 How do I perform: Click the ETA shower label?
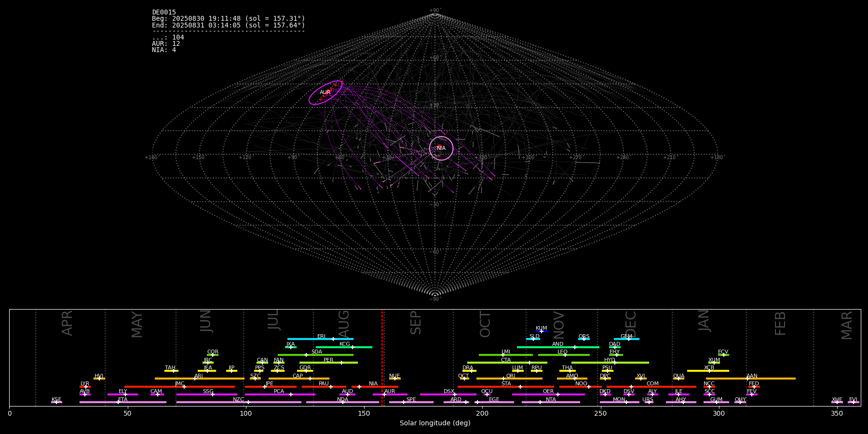click(123, 400)
